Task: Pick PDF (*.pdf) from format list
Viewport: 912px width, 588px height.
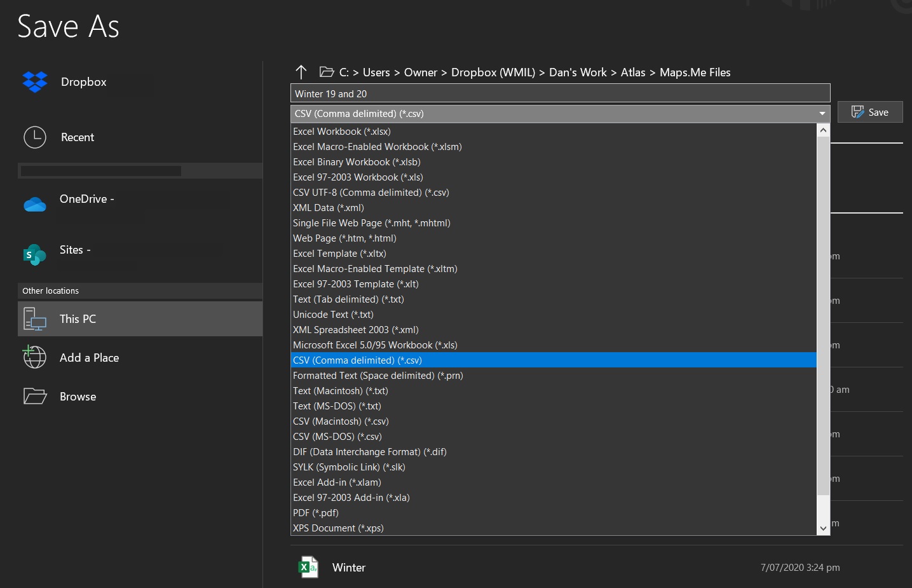Action: click(316, 513)
